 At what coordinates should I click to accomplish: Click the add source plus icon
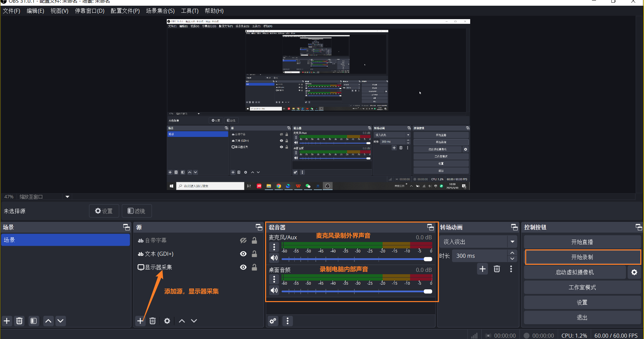(x=140, y=321)
